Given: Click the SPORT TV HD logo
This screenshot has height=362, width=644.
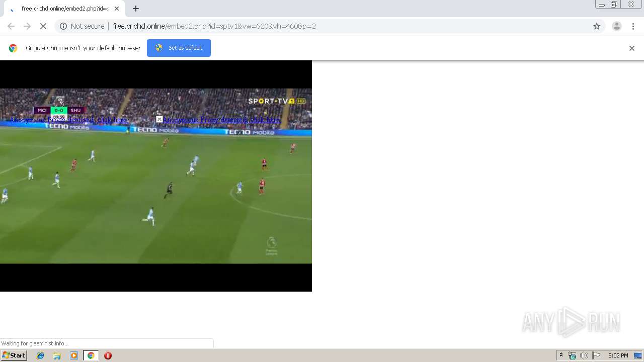Looking at the screenshot, I should pos(277,101).
